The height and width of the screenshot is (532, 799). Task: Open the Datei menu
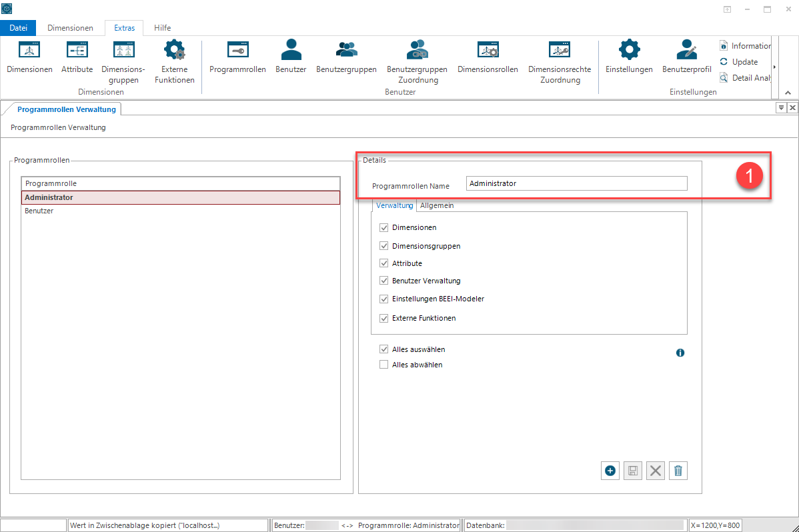click(x=18, y=27)
